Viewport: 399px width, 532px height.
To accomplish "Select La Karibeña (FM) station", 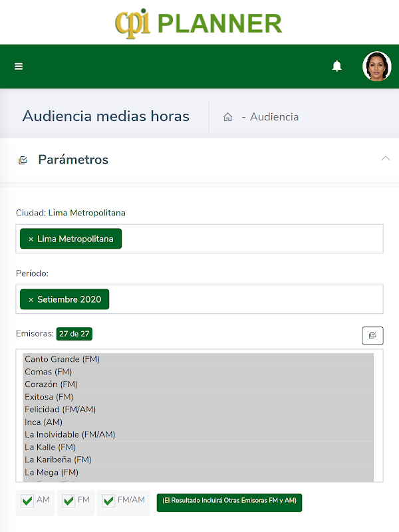I will 58,460.
